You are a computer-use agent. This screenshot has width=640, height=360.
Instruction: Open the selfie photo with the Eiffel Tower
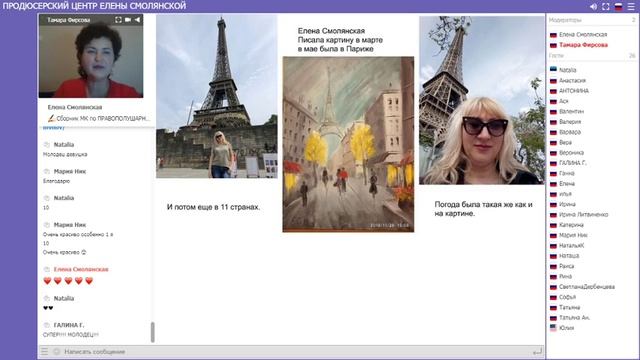point(482,100)
